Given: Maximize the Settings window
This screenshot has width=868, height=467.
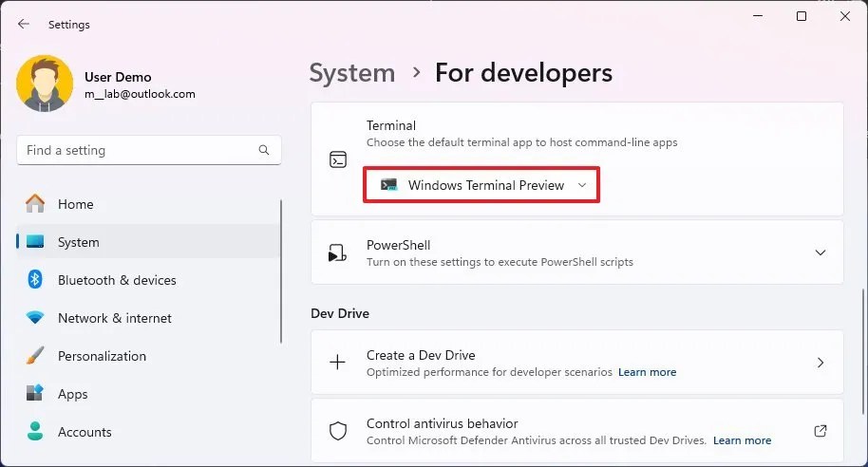Looking at the screenshot, I should click(x=801, y=16).
